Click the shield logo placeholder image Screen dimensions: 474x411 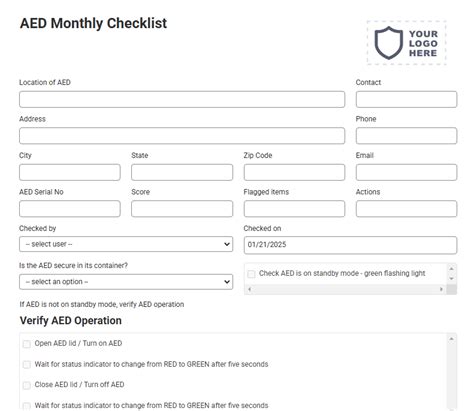click(406, 43)
